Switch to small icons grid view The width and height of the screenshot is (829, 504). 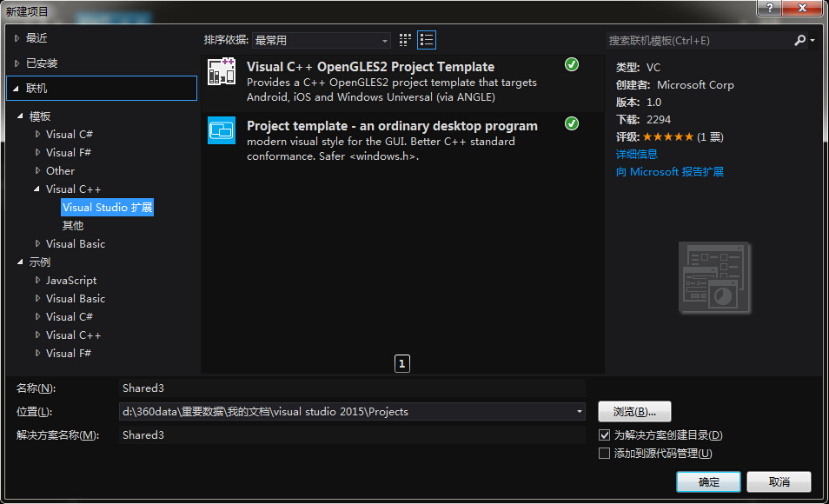(x=405, y=40)
